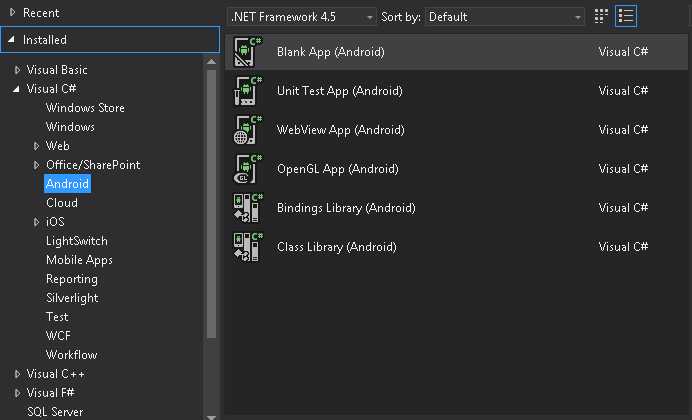Select the Test category
Viewport: 692px width, 420px height.
click(x=57, y=317)
